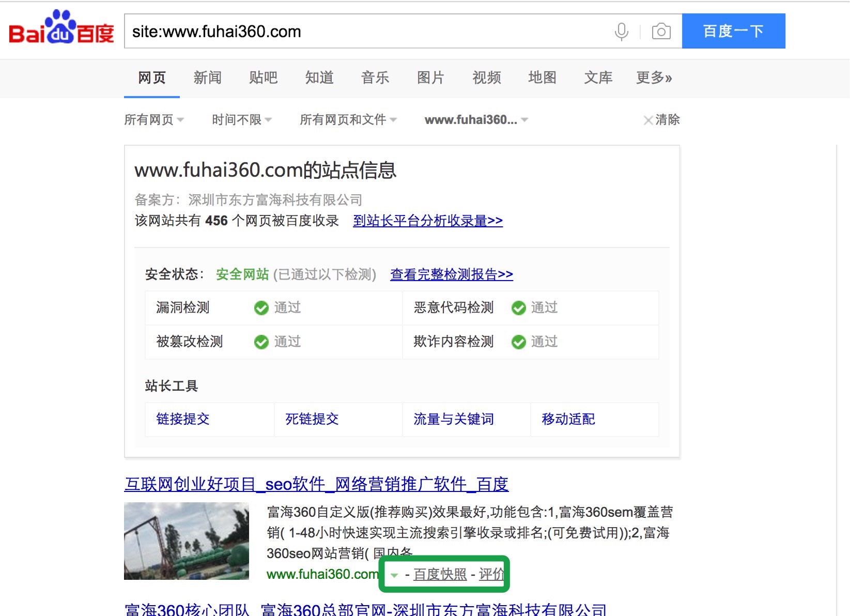Open 富海360核心团队 result title link
Viewport: 850px width, 616px height.
point(366,609)
